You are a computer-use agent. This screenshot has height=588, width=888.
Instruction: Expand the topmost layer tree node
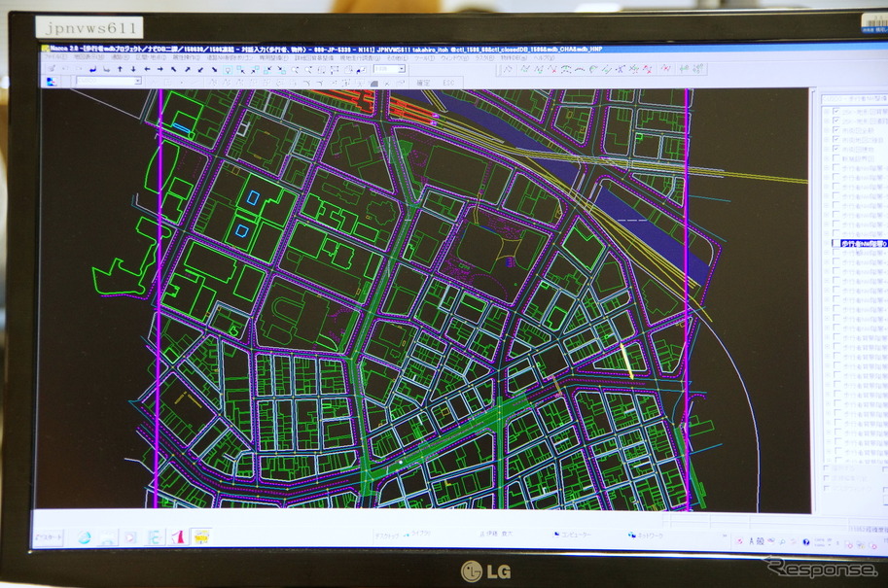point(827,111)
